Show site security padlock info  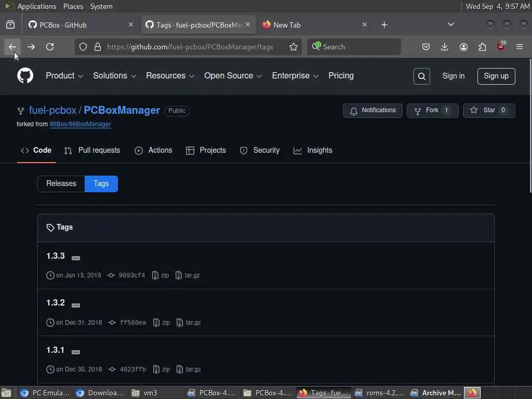tap(97, 47)
